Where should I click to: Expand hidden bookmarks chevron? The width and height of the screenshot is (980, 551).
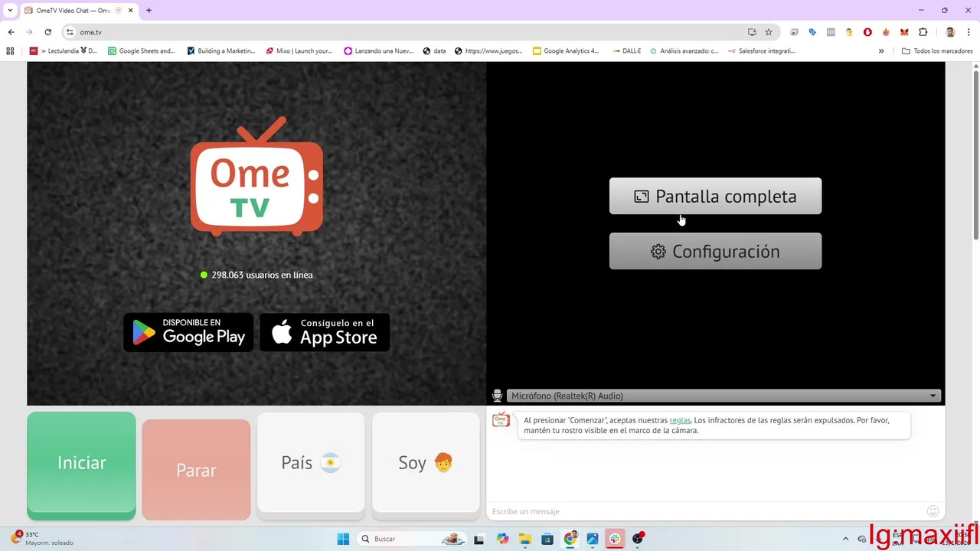click(881, 51)
